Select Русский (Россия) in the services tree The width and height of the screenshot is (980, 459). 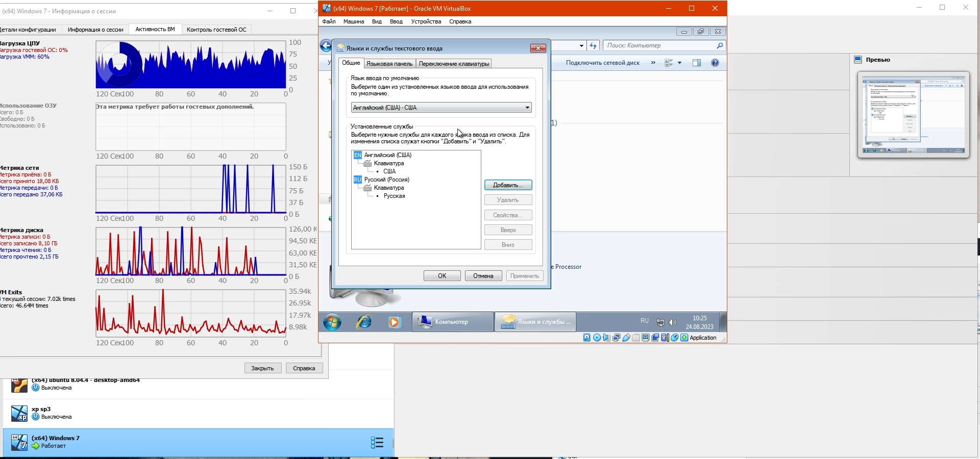pyautogui.click(x=386, y=180)
